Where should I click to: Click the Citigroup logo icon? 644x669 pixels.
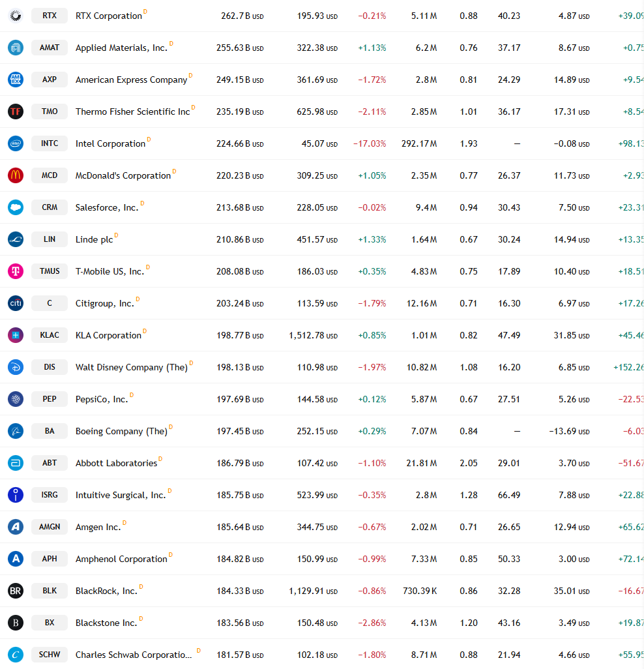pos(16,303)
